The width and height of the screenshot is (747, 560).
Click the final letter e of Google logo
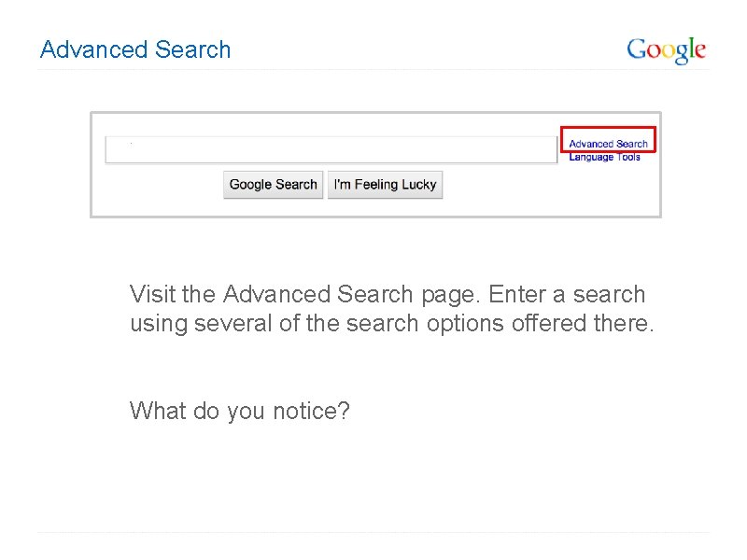pos(700,50)
